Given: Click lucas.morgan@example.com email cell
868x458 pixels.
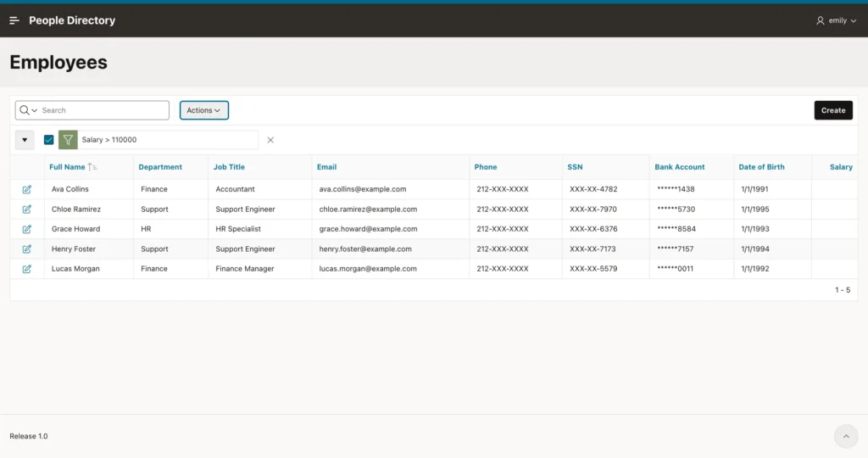Looking at the screenshot, I should (x=368, y=269).
